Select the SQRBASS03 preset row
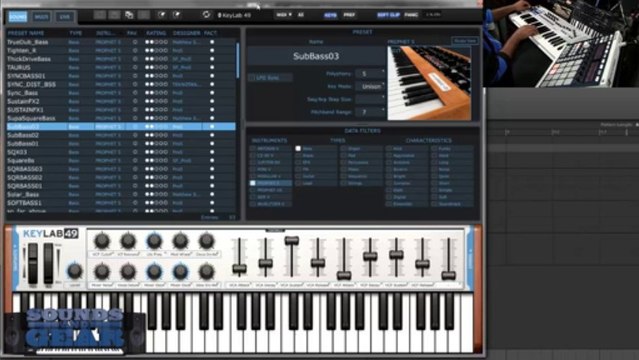 (x=121, y=169)
